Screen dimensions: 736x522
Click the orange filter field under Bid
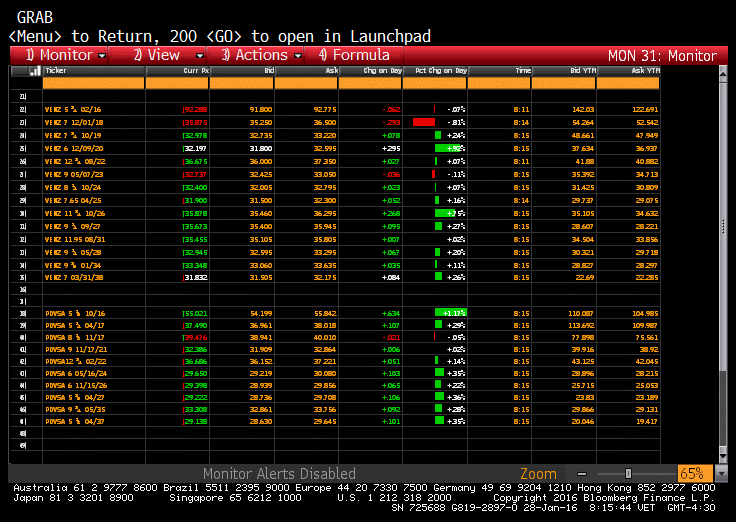tap(241, 83)
